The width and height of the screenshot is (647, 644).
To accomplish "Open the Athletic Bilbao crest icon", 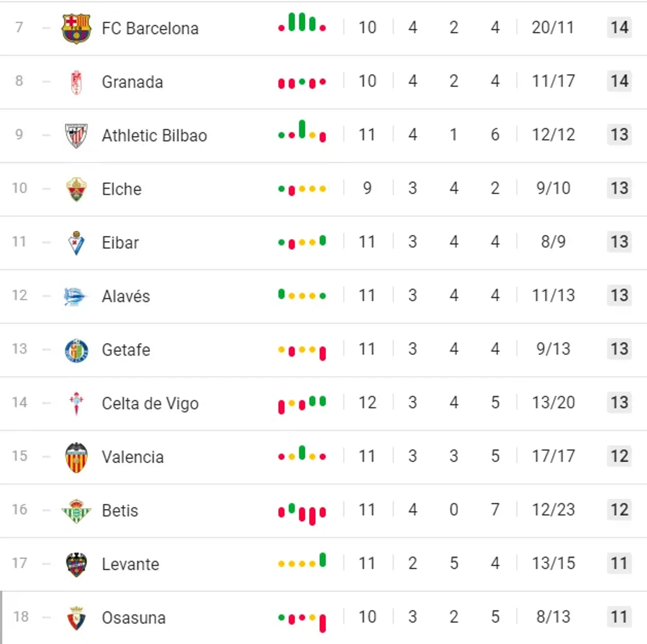I will 76,136.
